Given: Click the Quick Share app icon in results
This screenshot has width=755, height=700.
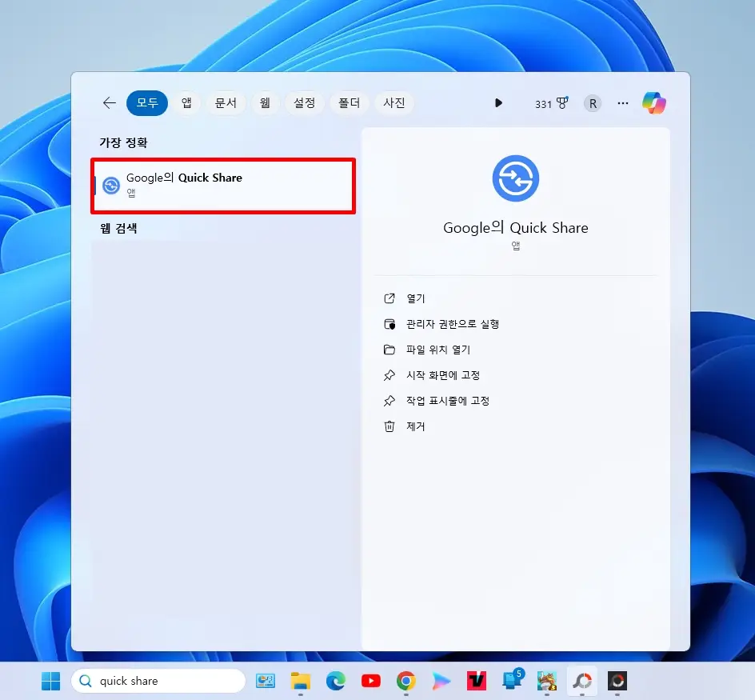Looking at the screenshot, I should 111,185.
